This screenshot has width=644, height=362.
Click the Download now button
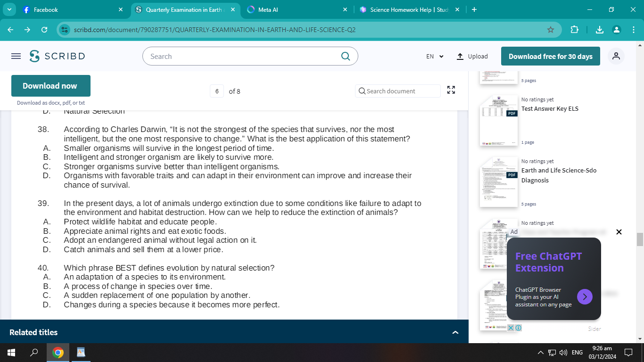51,86
